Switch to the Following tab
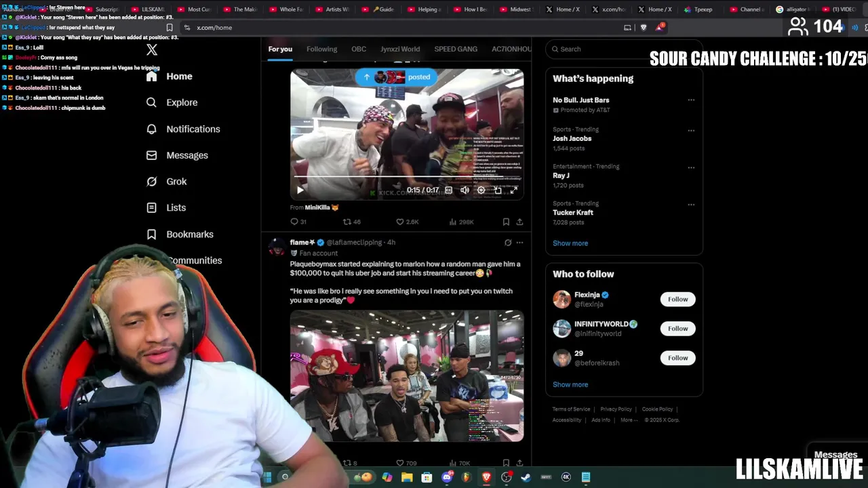 (x=321, y=49)
